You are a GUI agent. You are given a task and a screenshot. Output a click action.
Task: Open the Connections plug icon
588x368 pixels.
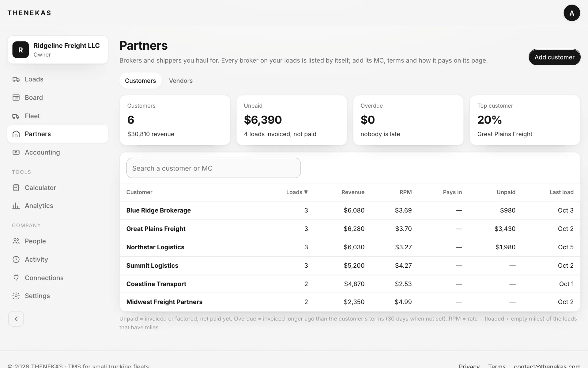[x=16, y=278]
